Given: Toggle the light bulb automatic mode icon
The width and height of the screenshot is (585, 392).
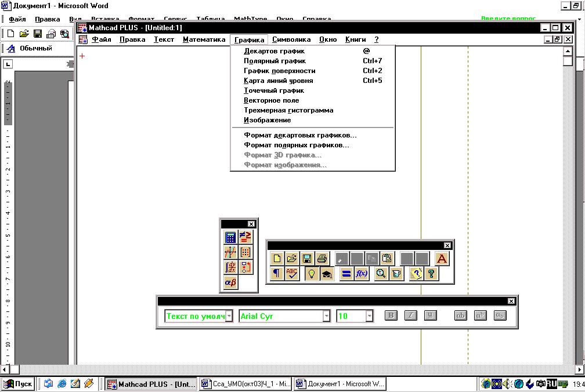Looking at the screenshot, I should 312,274.
